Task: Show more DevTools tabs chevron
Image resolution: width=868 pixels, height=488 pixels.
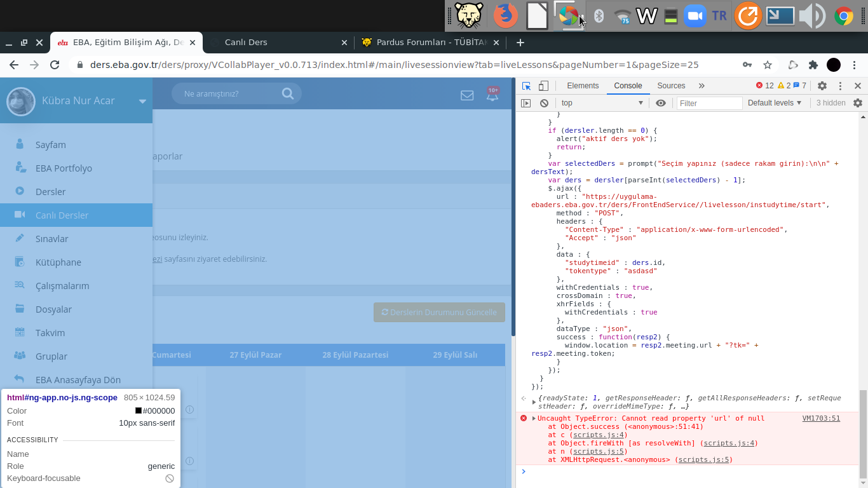Action: (x=702, y=86)
